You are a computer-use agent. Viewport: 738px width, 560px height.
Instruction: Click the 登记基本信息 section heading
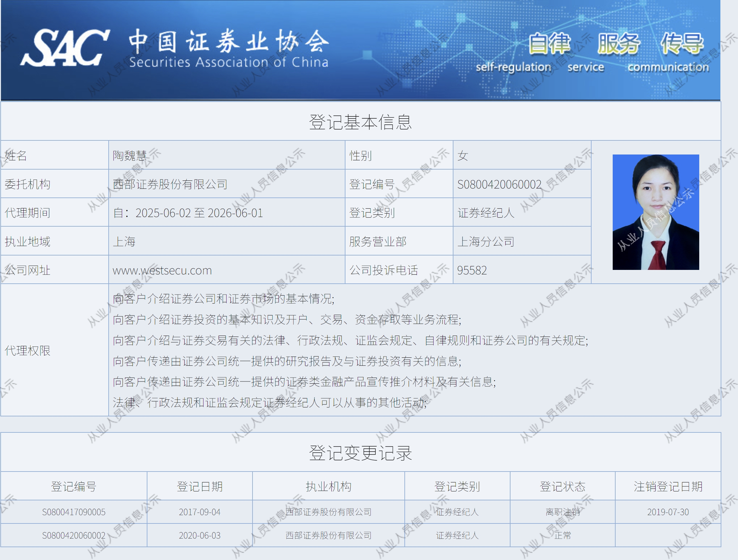360,122
